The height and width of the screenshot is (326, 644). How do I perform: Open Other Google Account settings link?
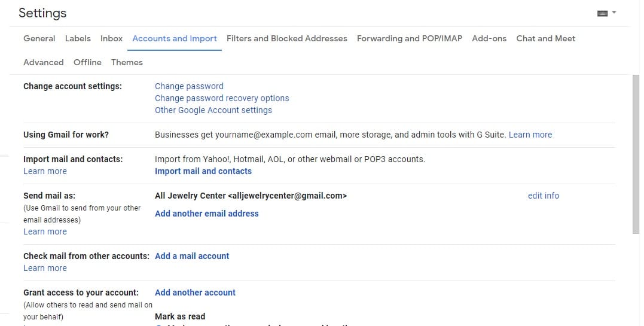213,110
